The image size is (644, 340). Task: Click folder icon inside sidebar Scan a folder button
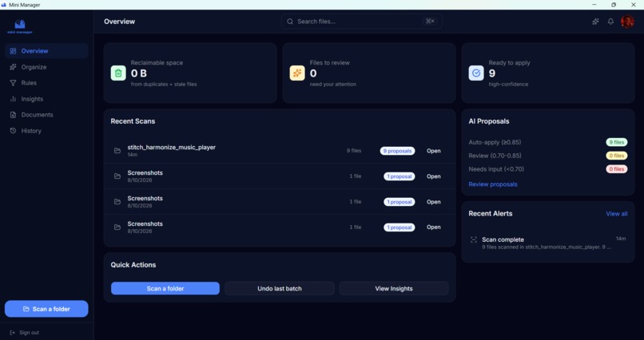tap(26, 309)
